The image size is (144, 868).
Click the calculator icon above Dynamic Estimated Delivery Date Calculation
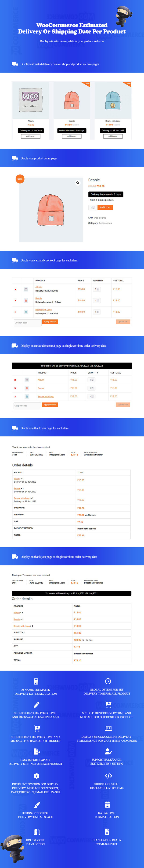pyautogui.click(x=36, y=681)
